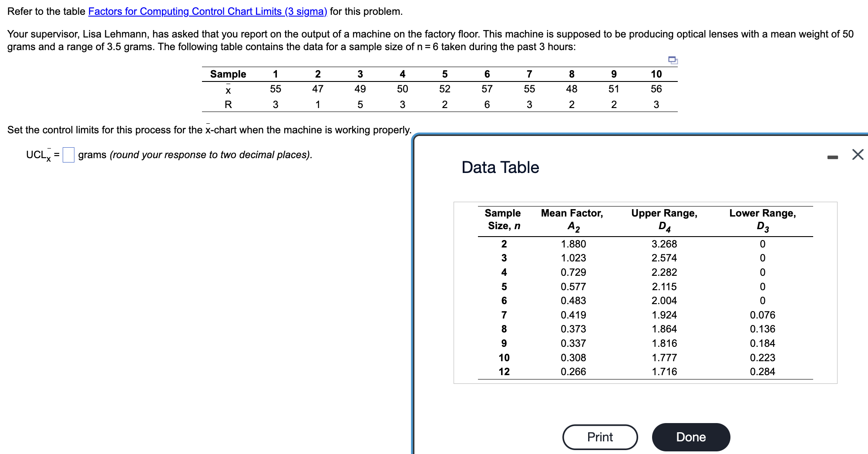Click the A2 value 0.266
Image resolution: width=868 pixels, height=454 pixels.
573,372
